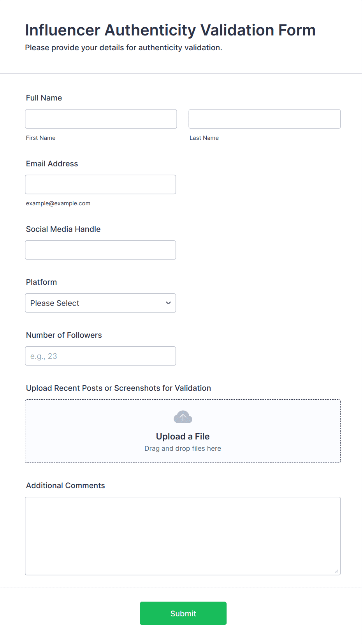Click the Platform dropdown chevron arrow

[168, 303]
